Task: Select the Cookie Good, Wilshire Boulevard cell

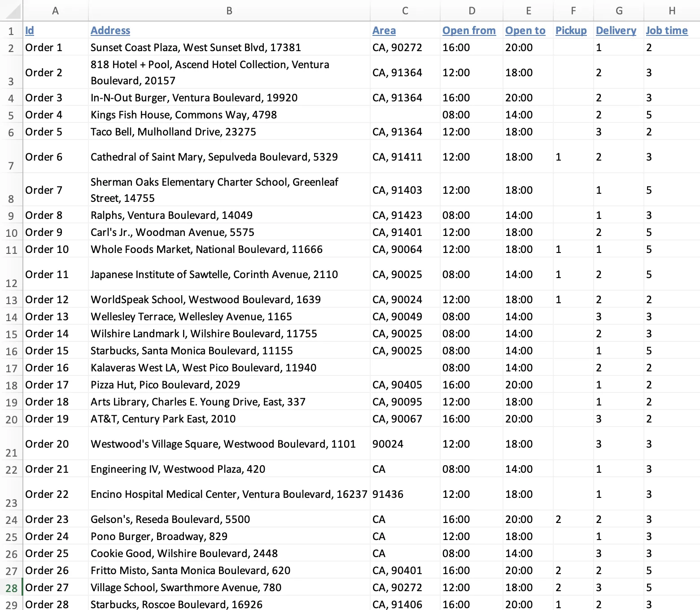Action: (x=229, y=553)
